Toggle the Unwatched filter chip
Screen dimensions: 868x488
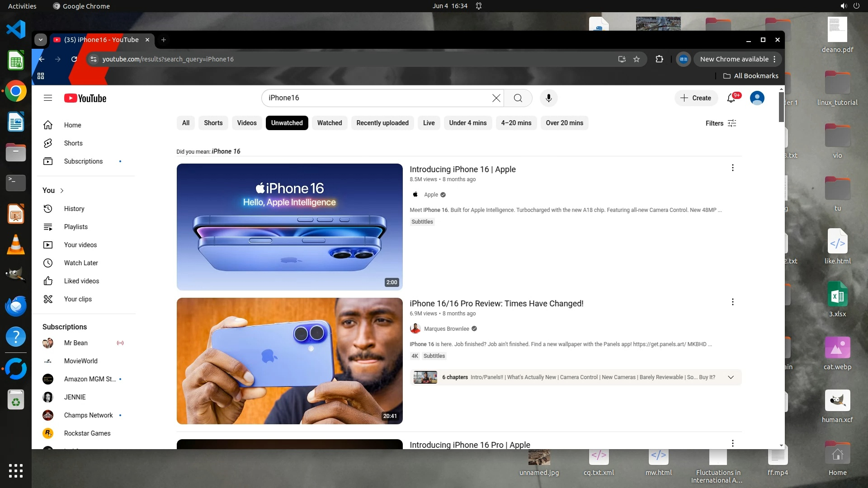click(287, 123)
